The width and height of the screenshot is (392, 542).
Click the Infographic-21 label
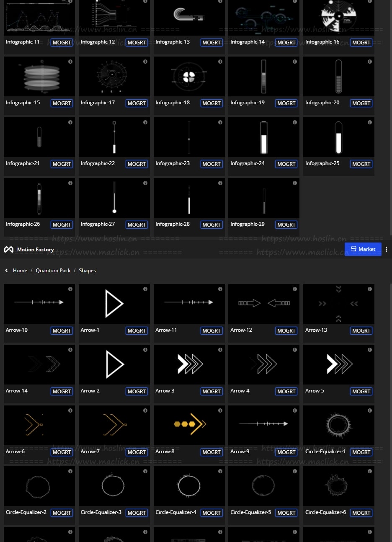coord(23,163)
